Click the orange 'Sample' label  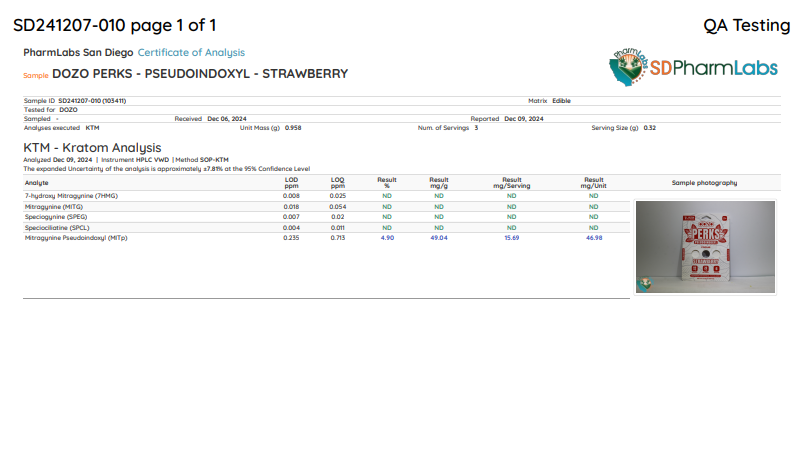click(x=36, y=75)
